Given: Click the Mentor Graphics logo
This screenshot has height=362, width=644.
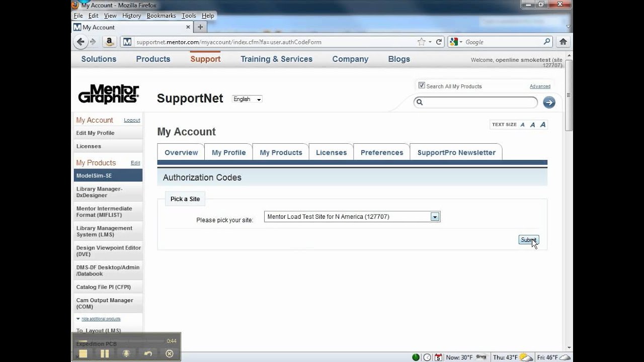Looking at the screenshot, I should [108, 94].
